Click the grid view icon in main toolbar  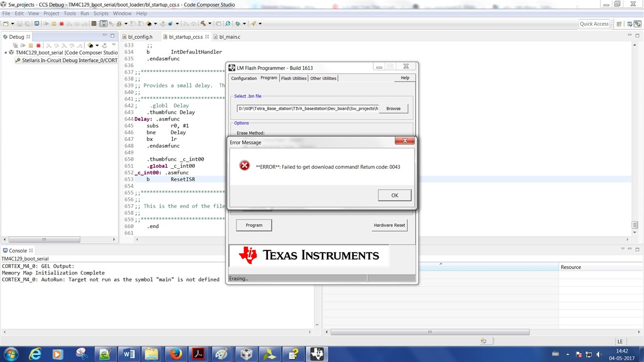coord(94,24)
